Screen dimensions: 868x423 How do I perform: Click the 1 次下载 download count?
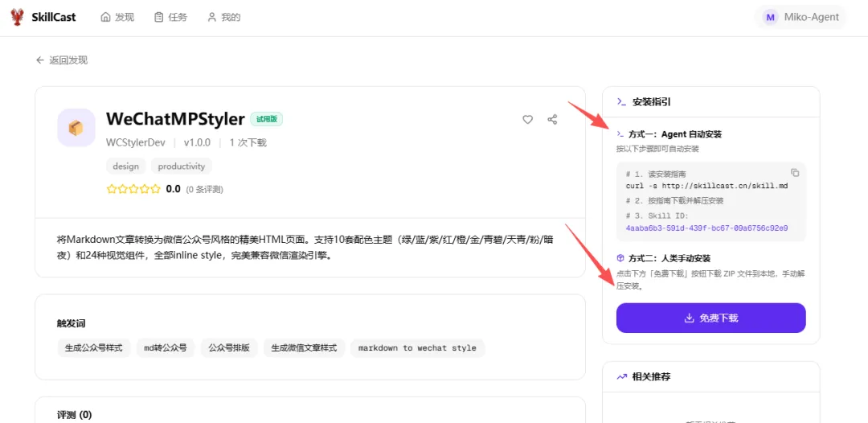(x=248, y=142)
